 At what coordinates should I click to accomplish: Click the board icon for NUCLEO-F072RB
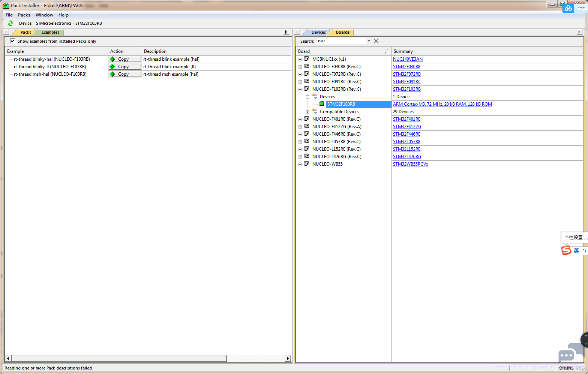pos(307,74)
